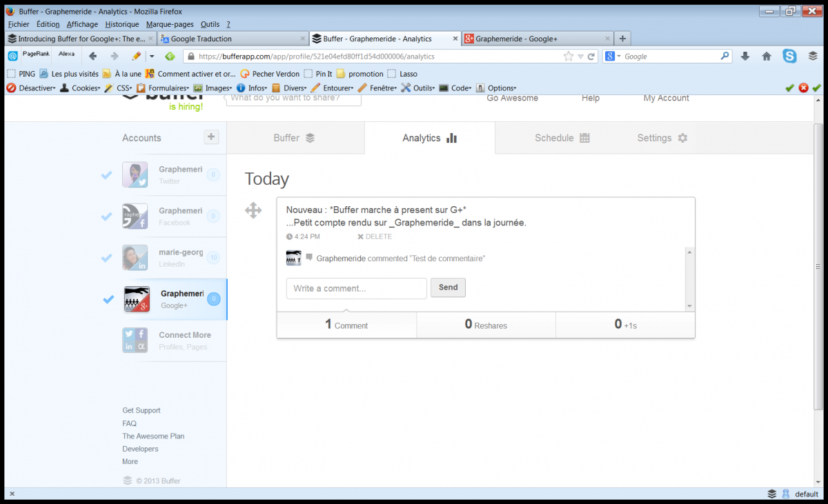The width and height of the screenshot is (828, 504).
Task: Switch to the Schedule tab
Action: [562, 138]
